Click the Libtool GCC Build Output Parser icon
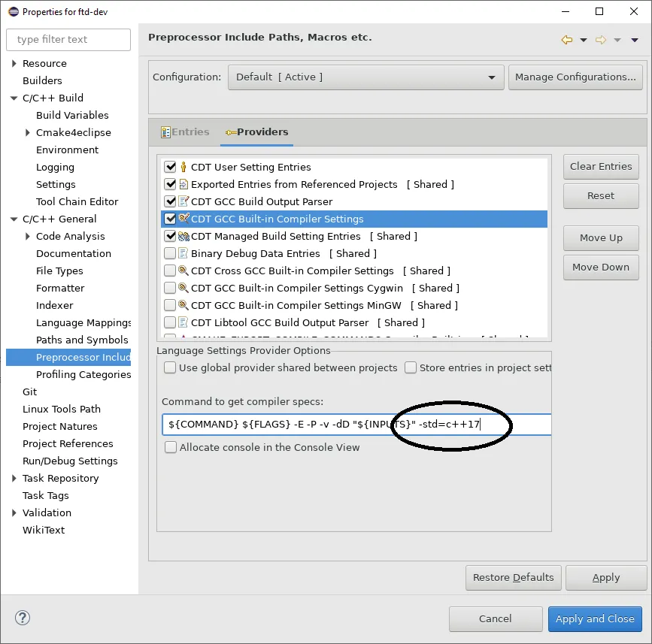The image size is (652, 644). tap(183, 322)
